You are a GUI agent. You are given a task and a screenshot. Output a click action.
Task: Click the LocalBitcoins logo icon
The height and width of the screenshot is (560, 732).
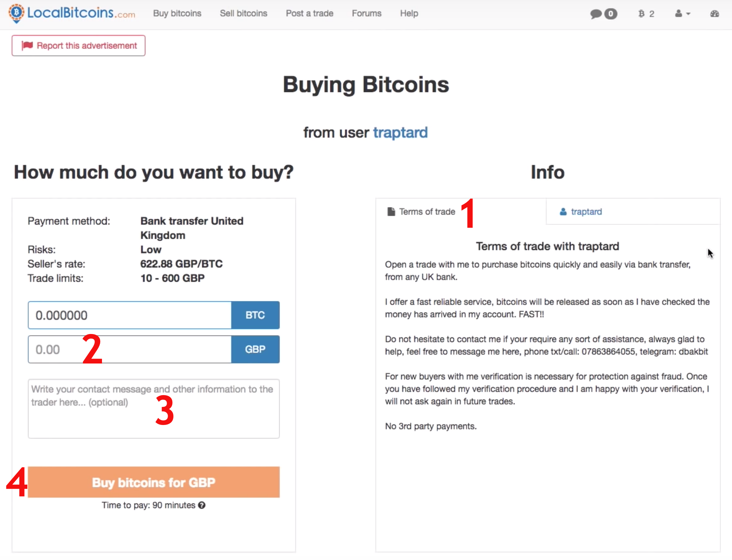tap(16, 14)
